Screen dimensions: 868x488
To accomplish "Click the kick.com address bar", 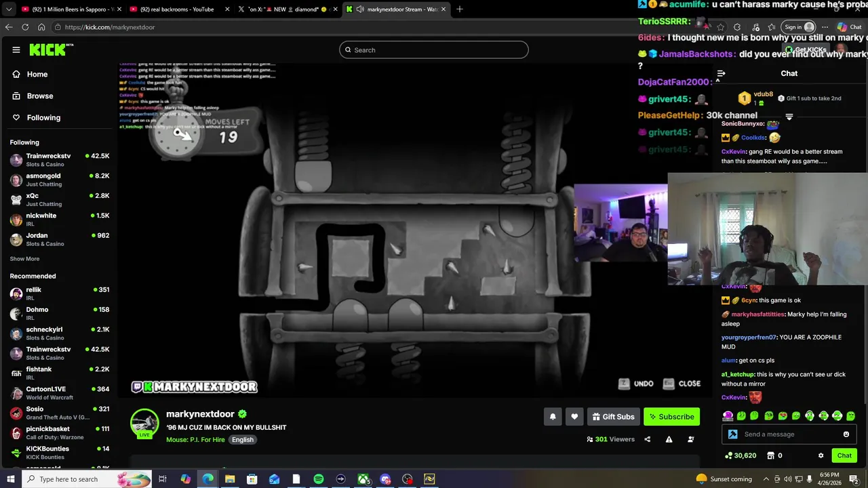I will (339, 27).
